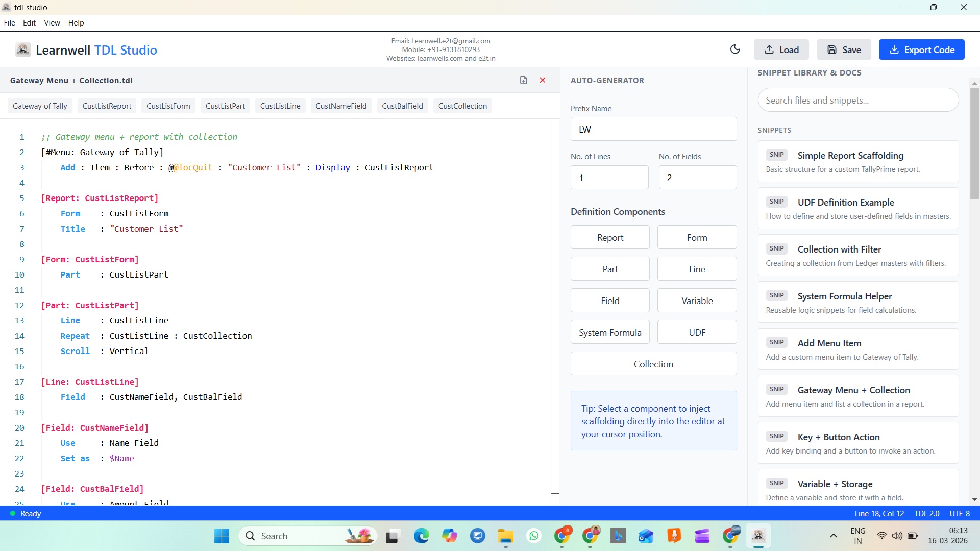Image resolution: width=980 pixels, height=551 pixels.
Task: Jump to the CustListPart tab
Action: pyautogui.click(x=225, y=106)
